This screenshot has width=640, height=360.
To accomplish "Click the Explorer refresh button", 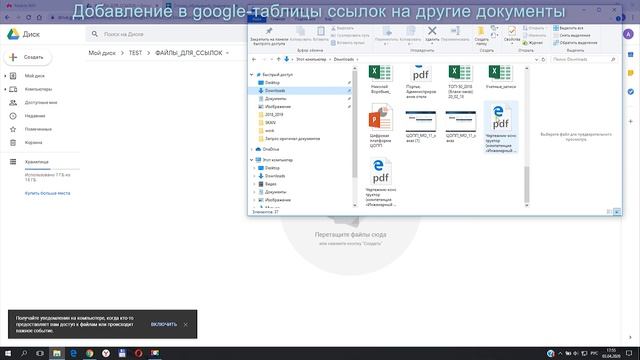I will click(x=543, y=60).
